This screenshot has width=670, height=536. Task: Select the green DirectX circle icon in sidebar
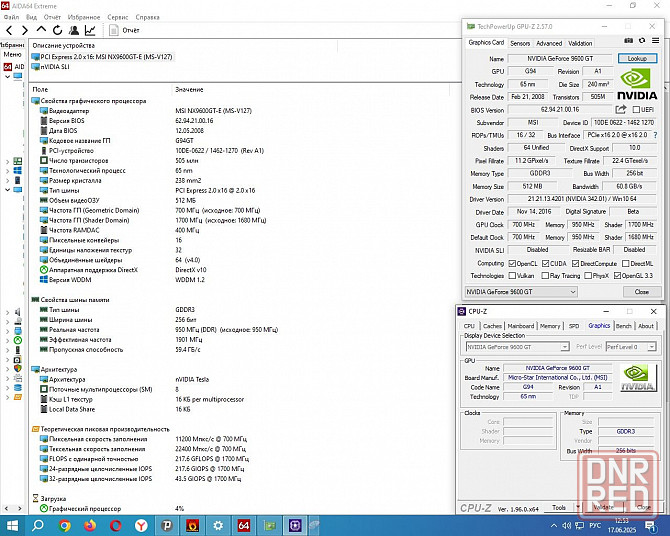[x=18, y=340]
